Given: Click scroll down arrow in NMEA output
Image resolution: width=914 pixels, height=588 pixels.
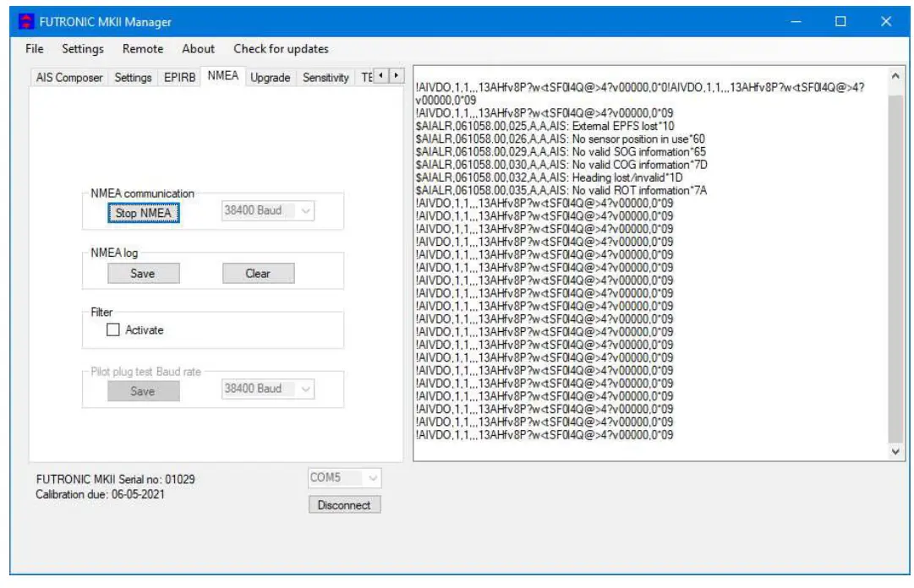Looking at the screenshot, I should click(895, 452).
